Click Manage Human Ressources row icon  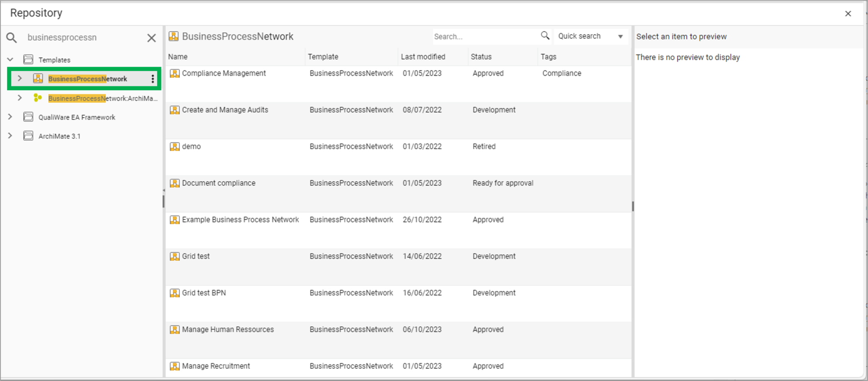[x=175, y=330]
